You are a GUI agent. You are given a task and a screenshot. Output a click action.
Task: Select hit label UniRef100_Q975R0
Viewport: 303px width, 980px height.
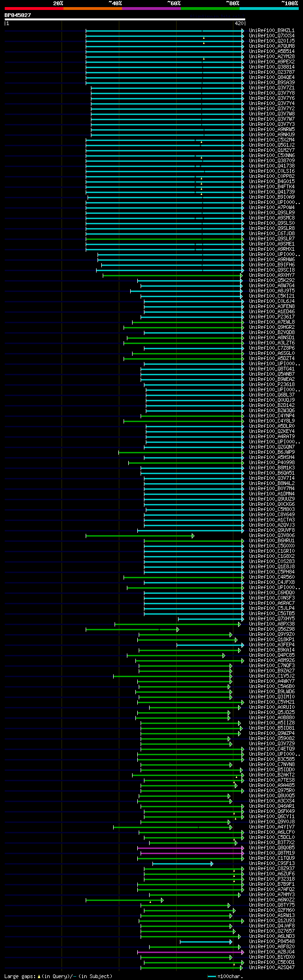tap(272, 790)
